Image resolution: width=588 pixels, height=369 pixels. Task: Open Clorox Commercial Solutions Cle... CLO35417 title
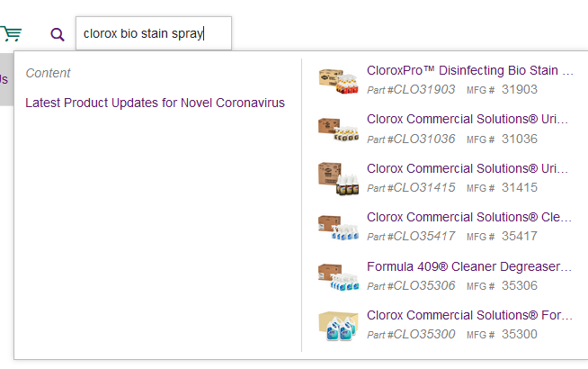[468, 217]
